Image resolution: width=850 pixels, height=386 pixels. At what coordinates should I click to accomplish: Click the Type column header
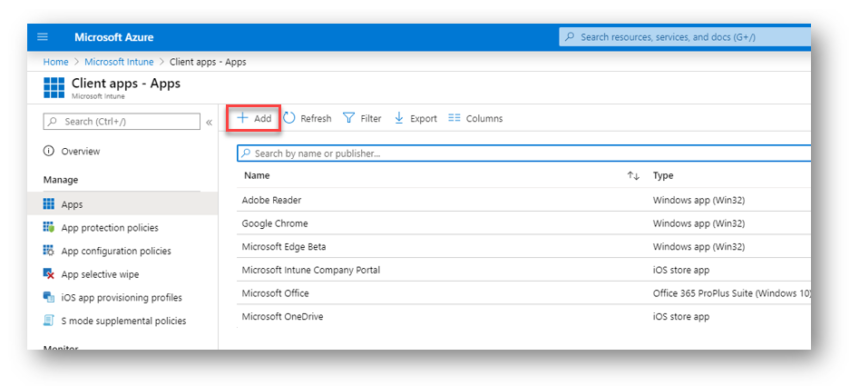[x=663, y=176]
